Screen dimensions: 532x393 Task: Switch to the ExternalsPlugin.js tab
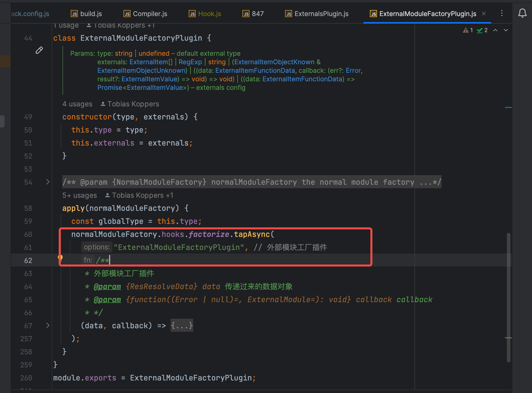321,14
